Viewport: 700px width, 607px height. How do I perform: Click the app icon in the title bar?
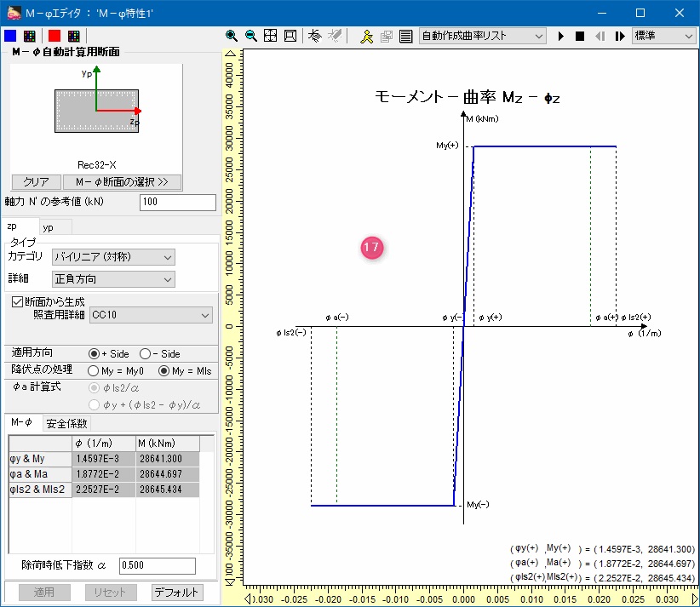coord(14,13)
